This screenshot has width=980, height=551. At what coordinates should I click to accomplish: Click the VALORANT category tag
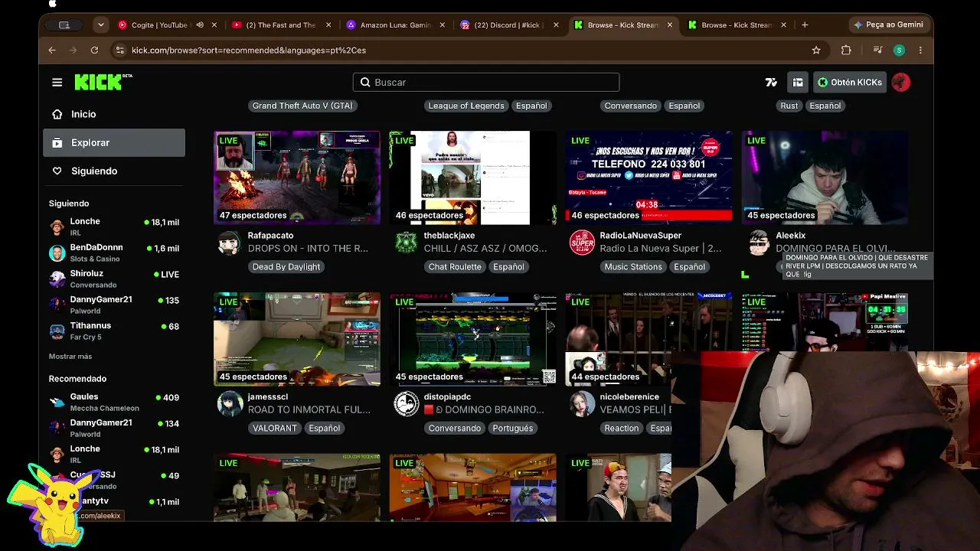[x=274, y=428]
